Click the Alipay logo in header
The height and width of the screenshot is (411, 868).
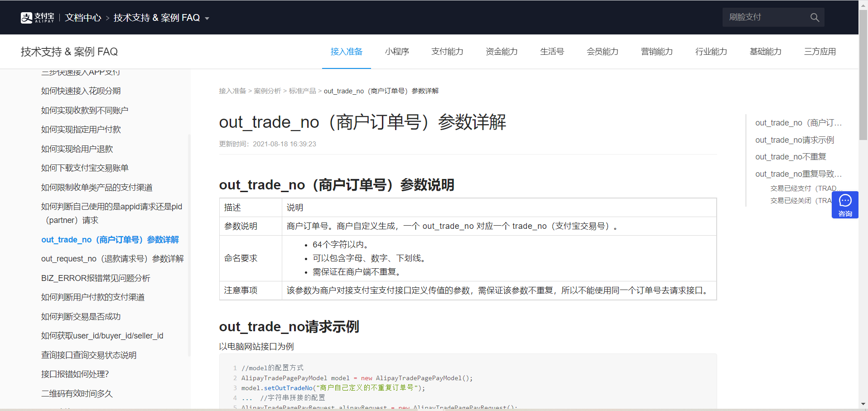[x=37, y=18]
